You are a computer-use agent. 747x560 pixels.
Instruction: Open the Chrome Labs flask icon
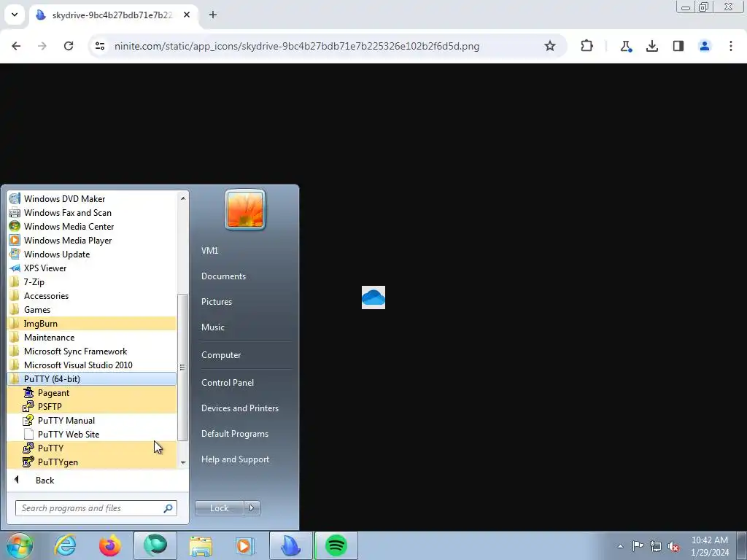click(x=625, y=46)
